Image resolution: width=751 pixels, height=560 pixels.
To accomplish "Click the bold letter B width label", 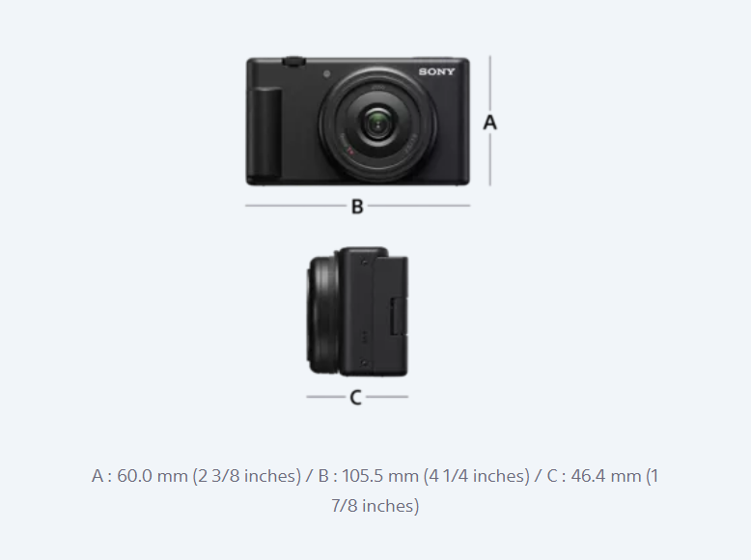I will coord(357,207).
